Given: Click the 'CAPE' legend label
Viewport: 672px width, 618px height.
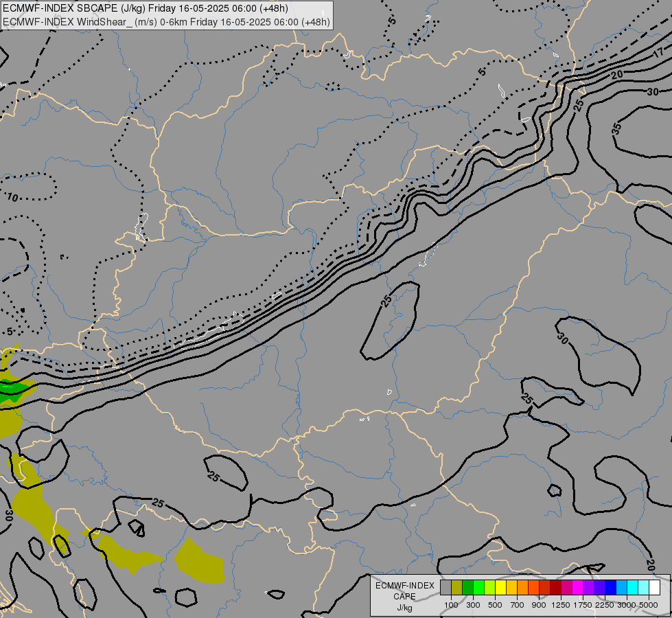Looking at the screenshot, I should coord(404,597).
